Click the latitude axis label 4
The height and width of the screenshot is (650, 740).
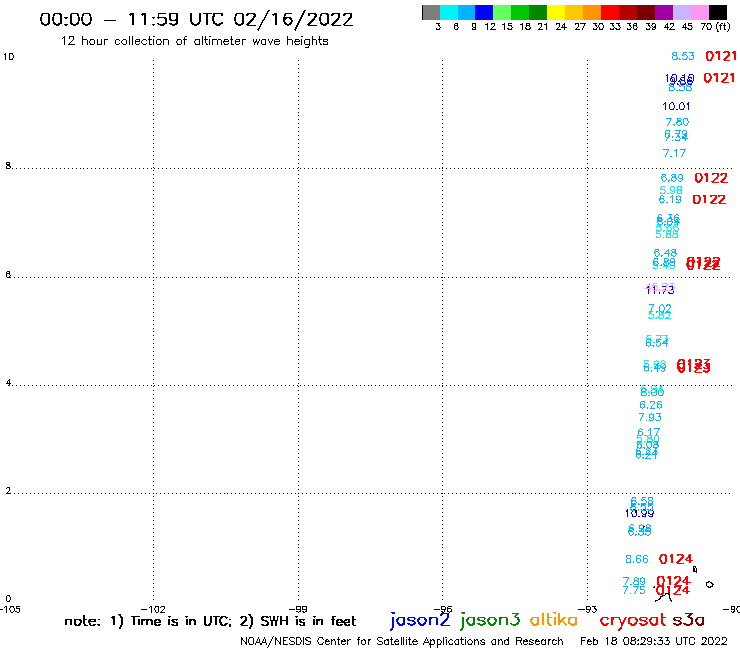click(x=8, y=383)
